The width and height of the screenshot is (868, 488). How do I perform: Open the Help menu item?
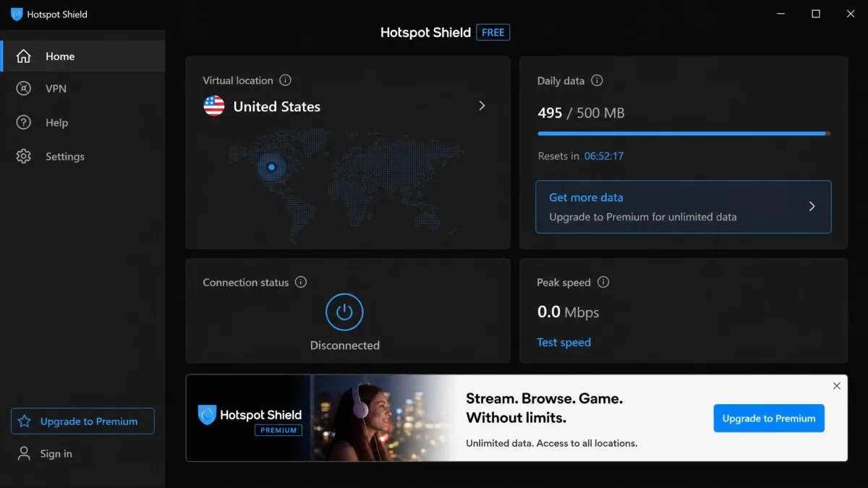83,122
